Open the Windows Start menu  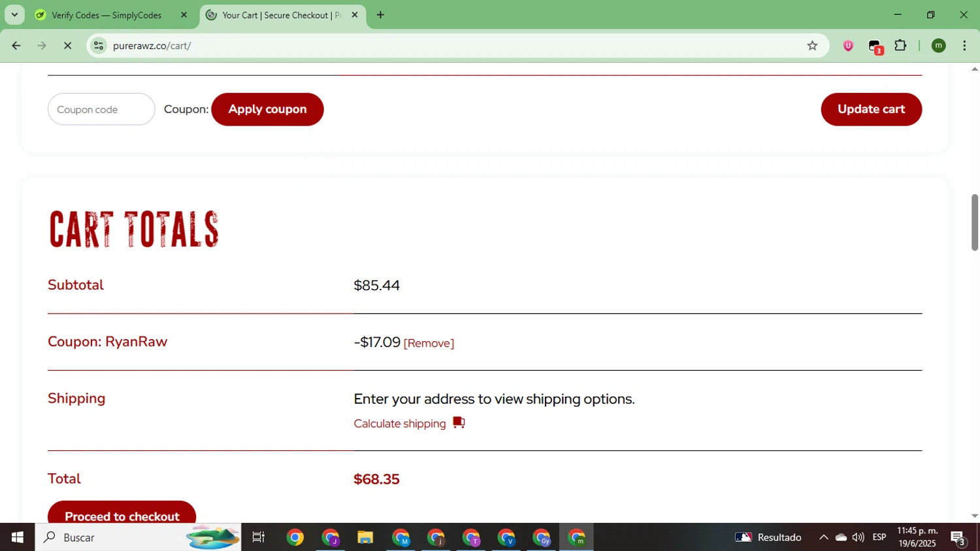coord(18,537)
